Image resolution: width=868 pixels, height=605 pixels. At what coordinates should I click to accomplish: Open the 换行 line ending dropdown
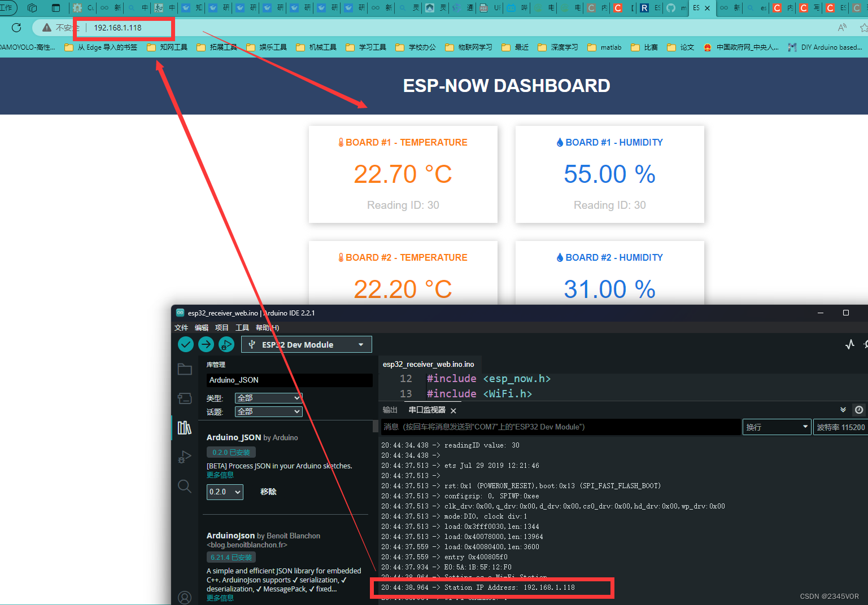[x=777, y=427]
